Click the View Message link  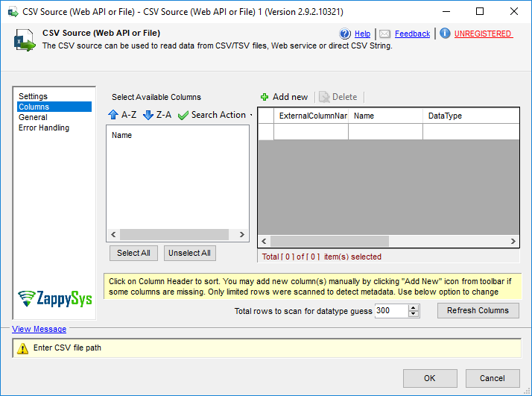(39, 329)
